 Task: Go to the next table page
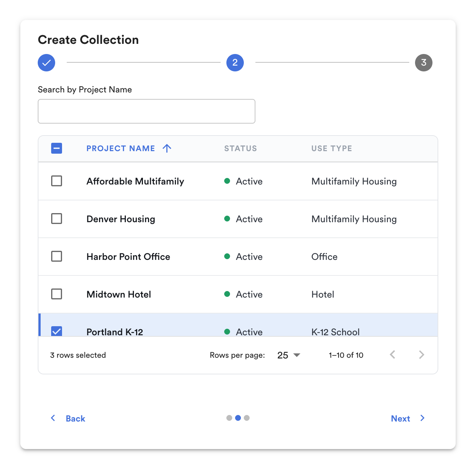422,355
